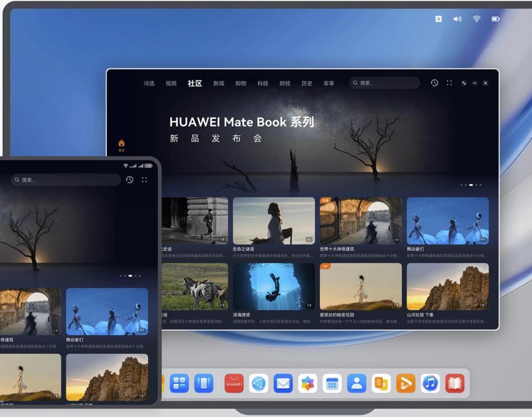The image size is (532, 417).
Task: Click the 爱丽丝的秘密花园 title text
Action: [x=337, y=315]
